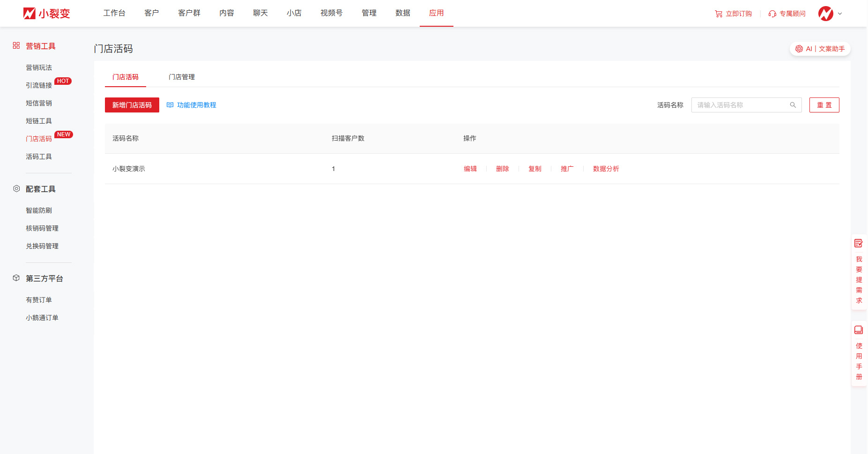Viewport: 868px width, 454px height.
Task: Select 引流链接 in the sidebar
Action: point(39,85)
